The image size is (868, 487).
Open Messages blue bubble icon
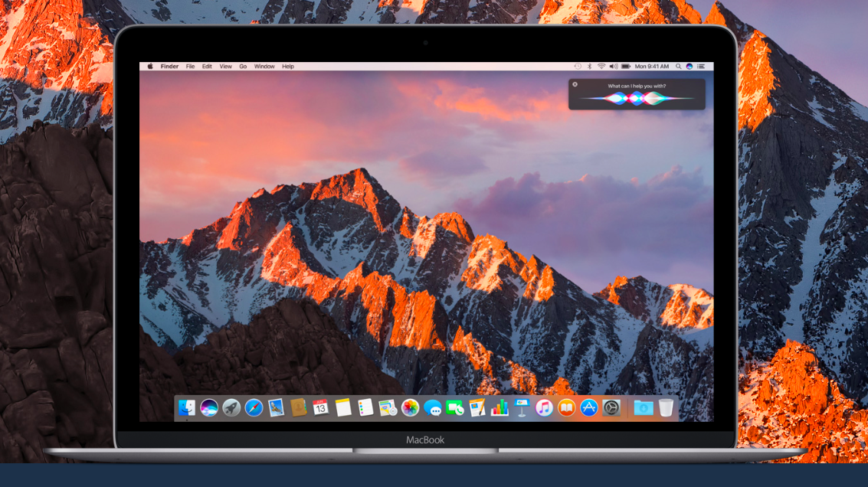pyautogui.click(x=432, y=408)
